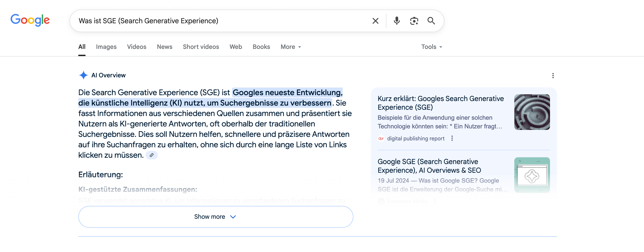644x252 pixels.
Task: Expand the More dropdown
Action: coord(291,47)
